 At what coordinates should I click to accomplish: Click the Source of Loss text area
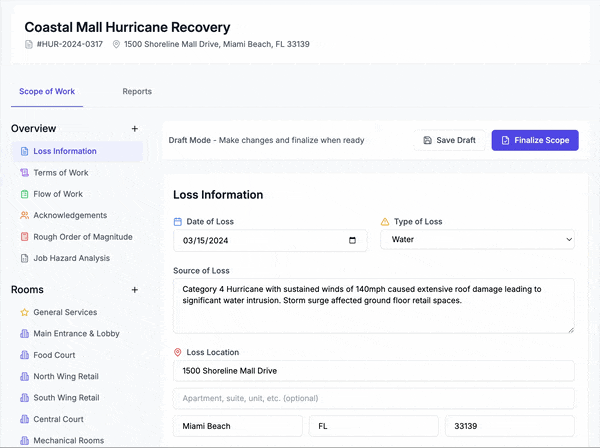point(373,305)
